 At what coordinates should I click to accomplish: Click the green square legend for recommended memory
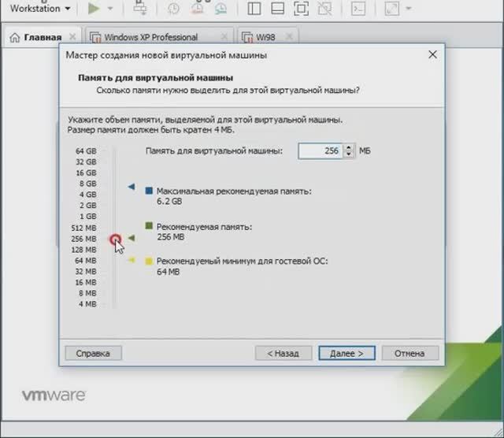pos(149,226)
